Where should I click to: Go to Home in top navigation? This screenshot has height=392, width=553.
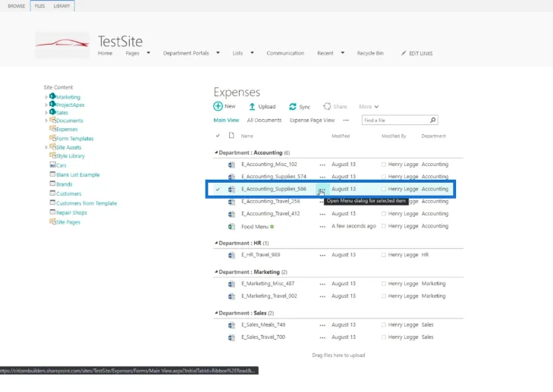105,53
